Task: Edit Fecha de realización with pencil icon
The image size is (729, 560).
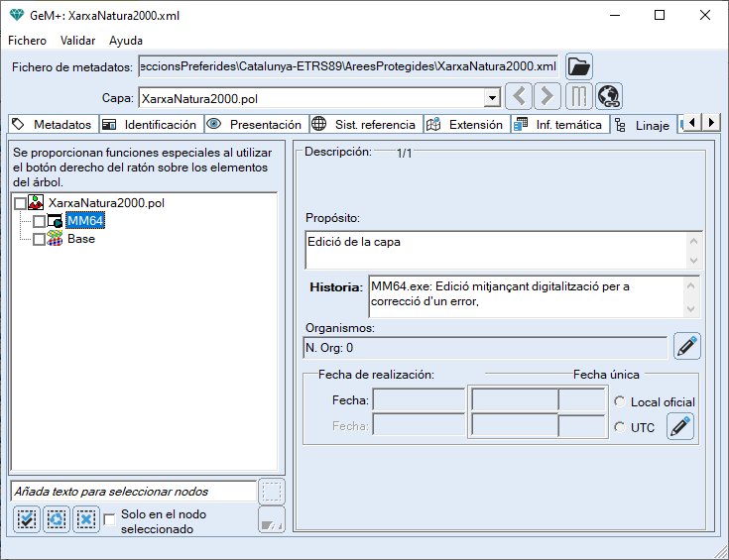Action: click(680, 427)
